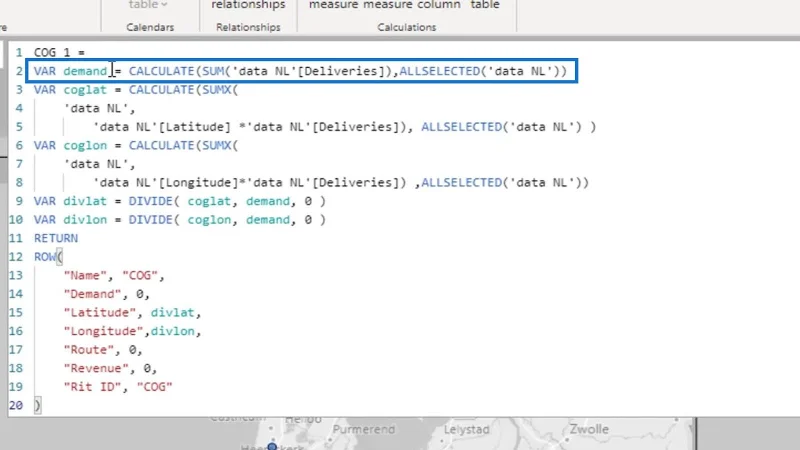Click the table button in Calculations group
Screen dimensions: 800x450
[485, 5]
